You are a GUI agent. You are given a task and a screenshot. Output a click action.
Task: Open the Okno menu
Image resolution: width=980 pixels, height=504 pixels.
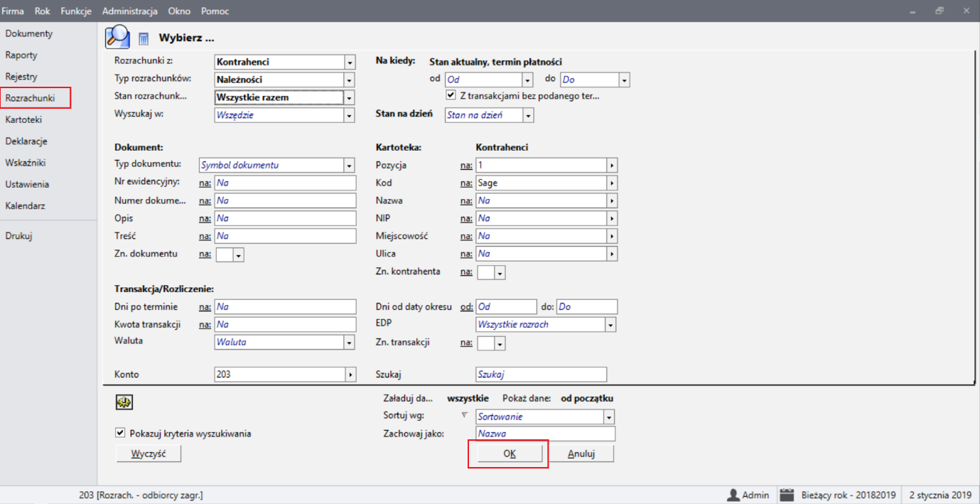[x=180, y=11]
